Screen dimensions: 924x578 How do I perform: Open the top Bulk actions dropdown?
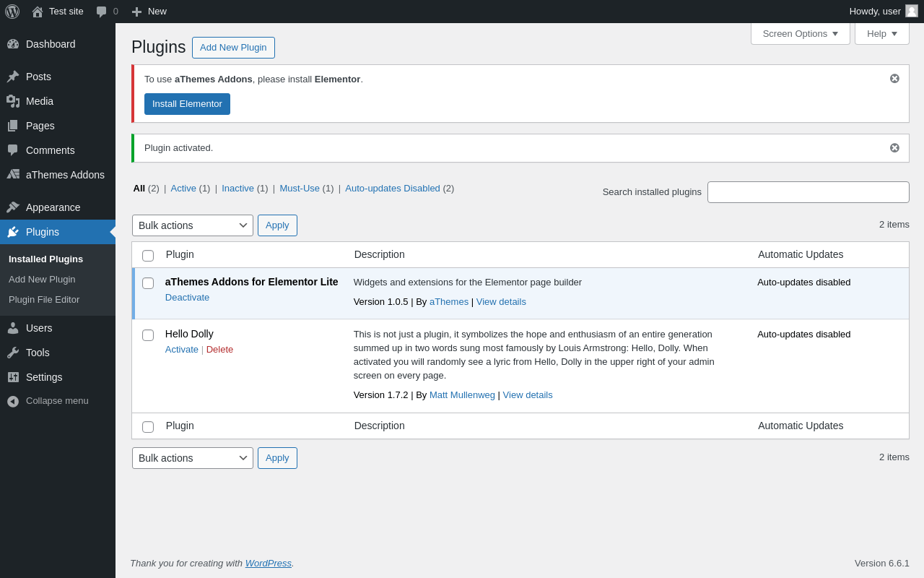(x=193, y=225)
